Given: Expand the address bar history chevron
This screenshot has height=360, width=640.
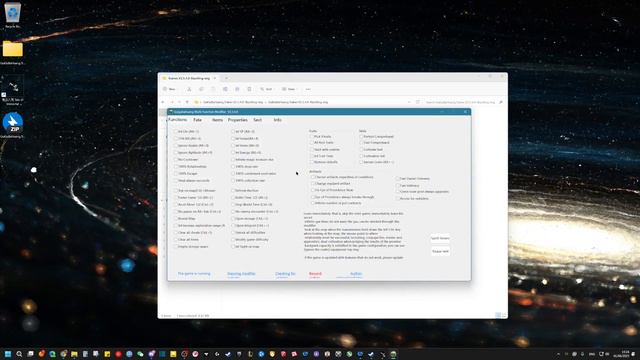Looking at the screenshot, I should tap(409, 102).
